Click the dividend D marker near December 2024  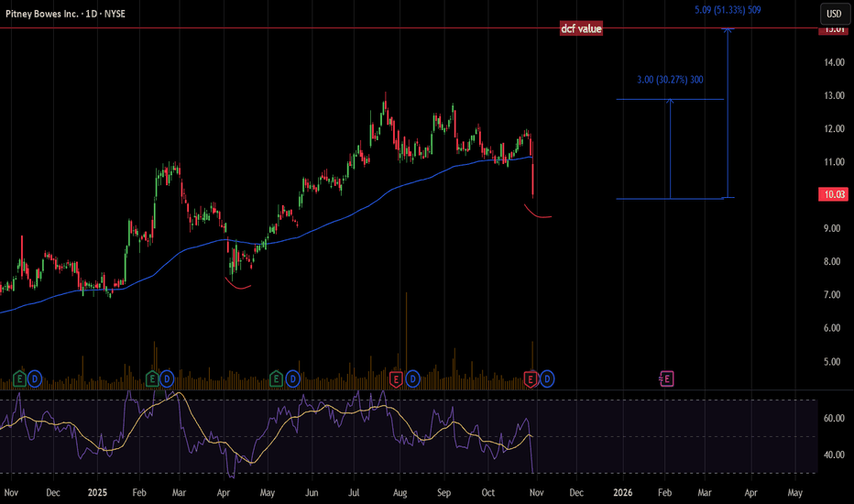point(34,378)
